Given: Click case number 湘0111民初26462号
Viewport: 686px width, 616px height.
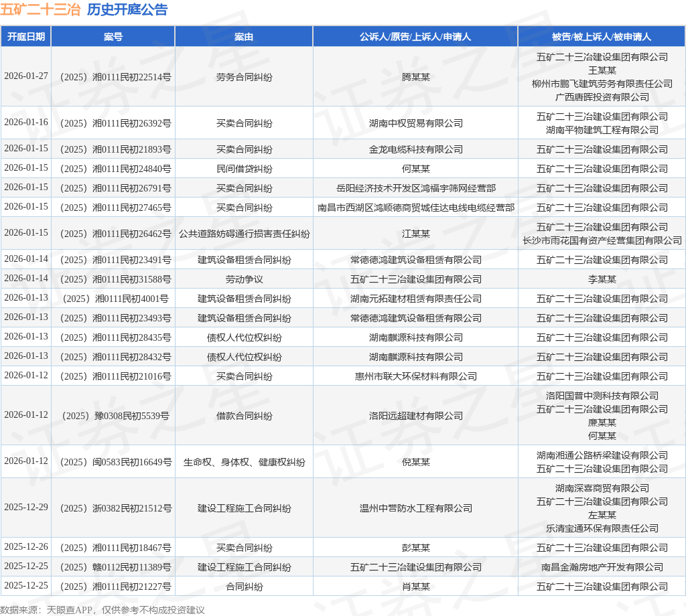Looking at the screenshot, I should 115,234.
